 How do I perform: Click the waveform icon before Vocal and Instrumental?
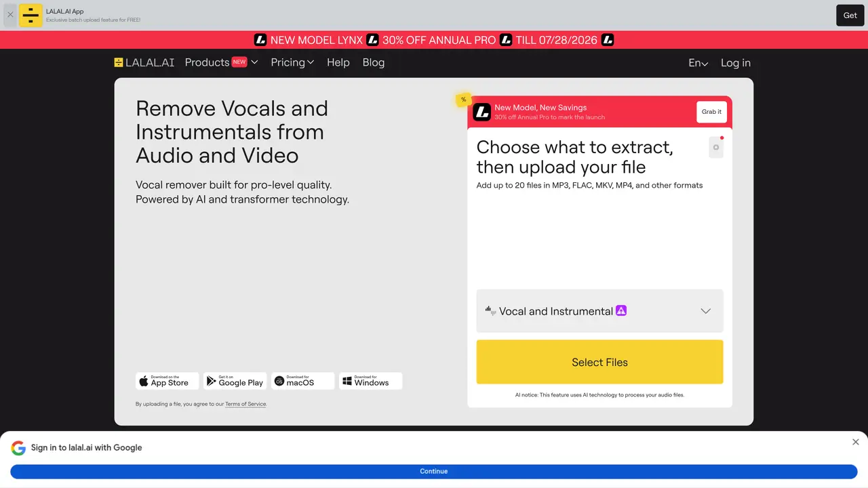490,310
